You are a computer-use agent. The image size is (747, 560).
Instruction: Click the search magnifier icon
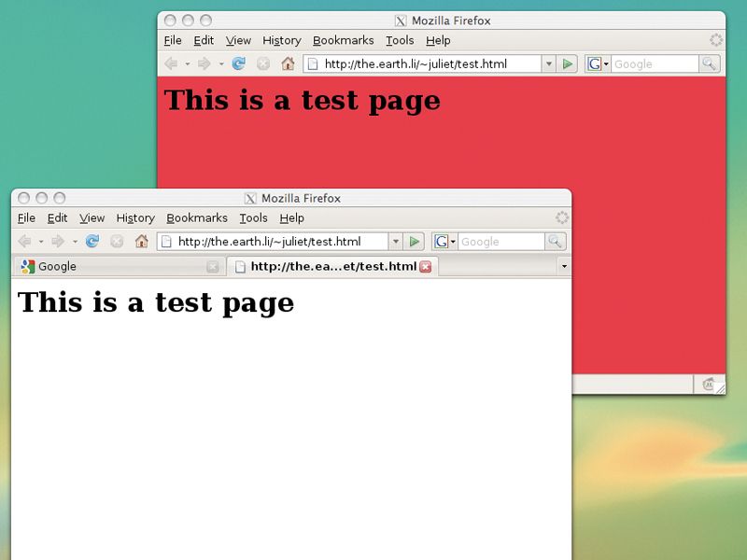554,241
